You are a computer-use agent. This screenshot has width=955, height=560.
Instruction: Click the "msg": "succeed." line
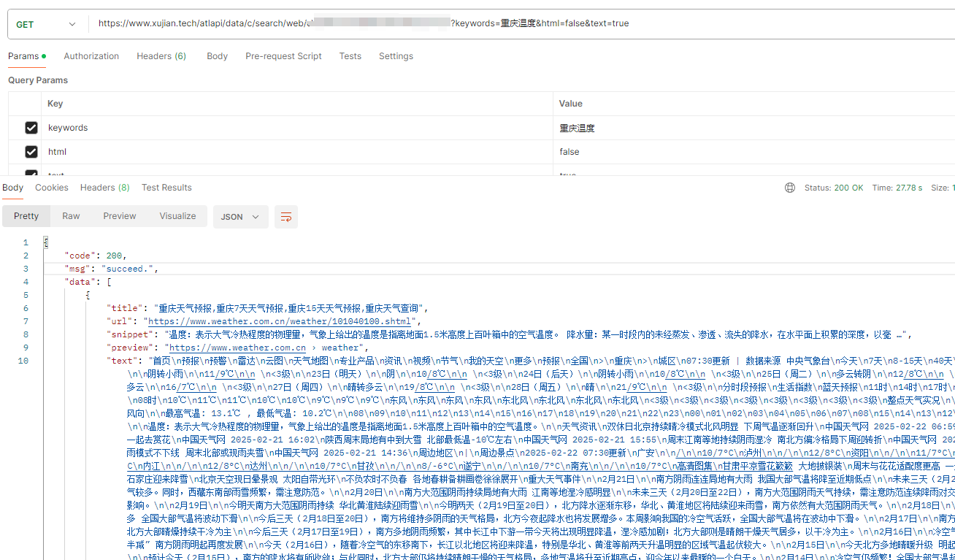[x=112, y=269]
